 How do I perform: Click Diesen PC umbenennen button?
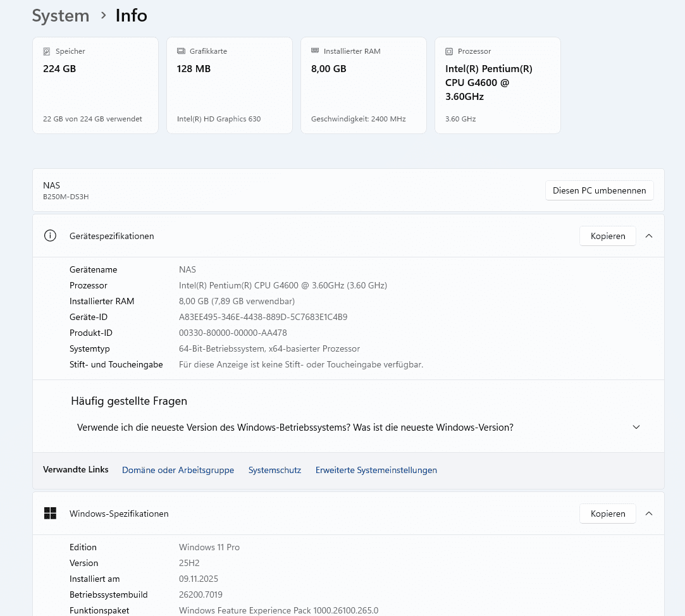[599, 190]
